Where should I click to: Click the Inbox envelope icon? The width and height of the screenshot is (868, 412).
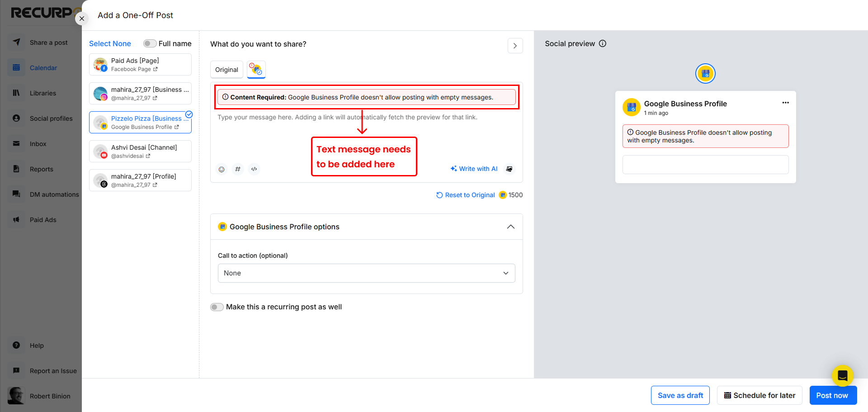coord(16,143)
